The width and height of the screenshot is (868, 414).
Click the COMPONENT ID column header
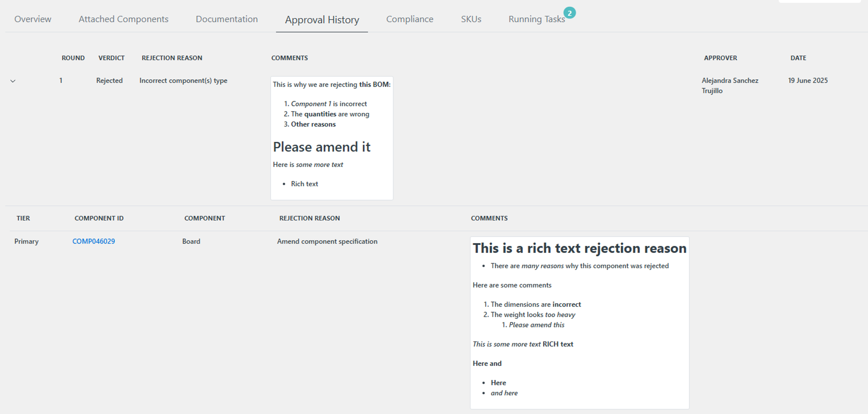point(99,218)
